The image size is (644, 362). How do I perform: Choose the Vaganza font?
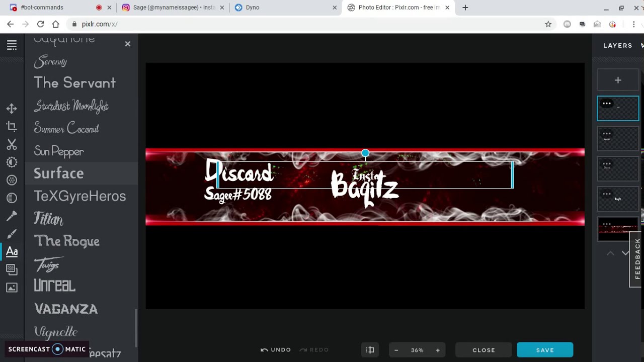click(65, 309)
